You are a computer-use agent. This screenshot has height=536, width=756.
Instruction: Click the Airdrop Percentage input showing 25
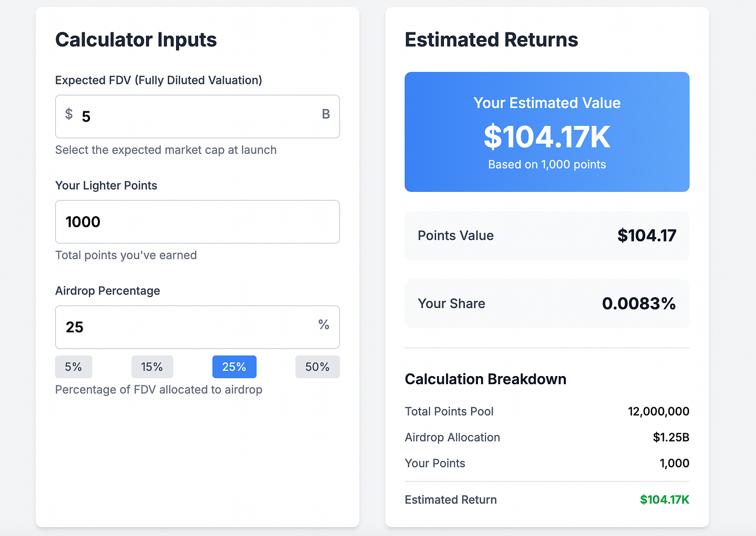pyautogui.click(x=197, y=327)
